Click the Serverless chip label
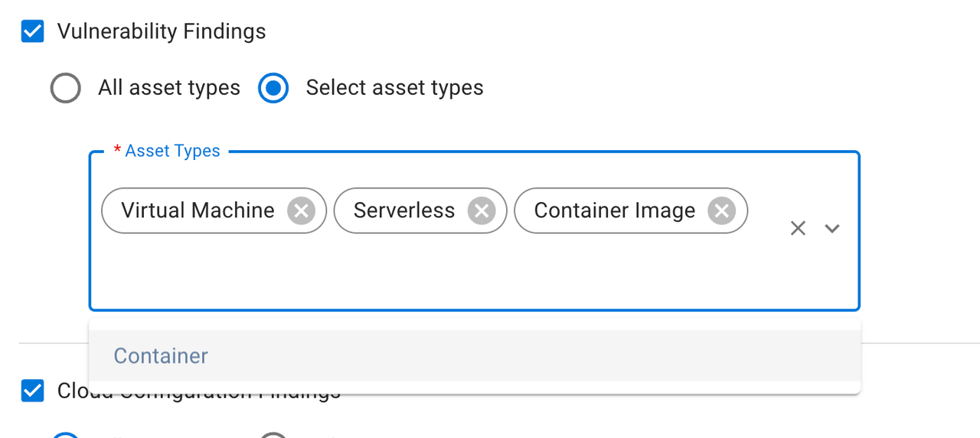This screenshot has width=980, height=438. pos(403,211)
